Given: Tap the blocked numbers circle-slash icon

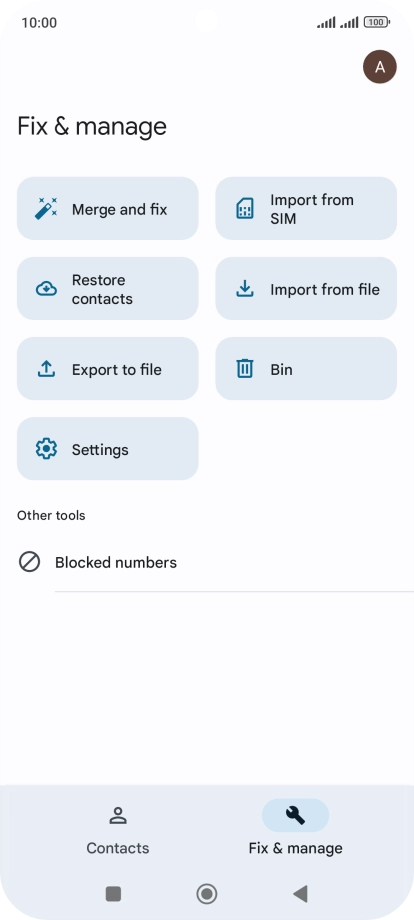Looking at the screenshot, I should [x=29, y=562].
